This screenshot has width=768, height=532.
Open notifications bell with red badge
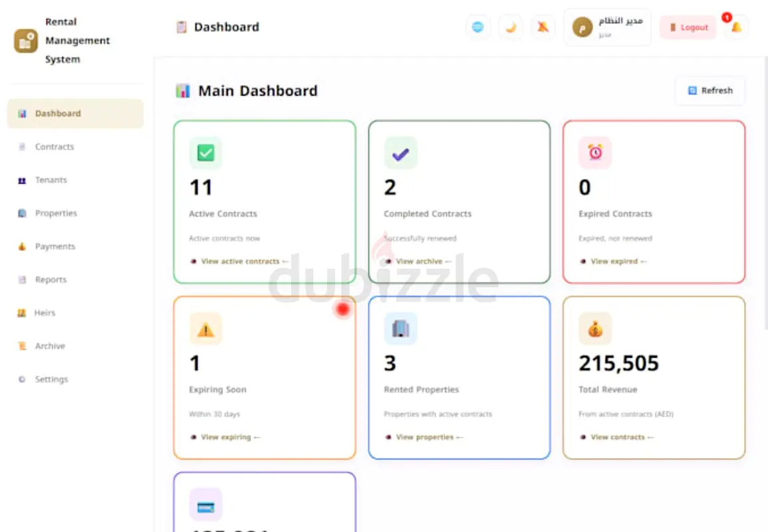(735, 27)
